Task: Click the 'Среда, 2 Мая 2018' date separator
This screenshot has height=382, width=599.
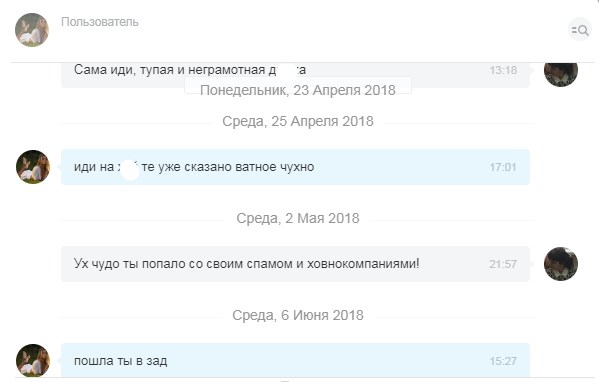Action: [298, 218]
